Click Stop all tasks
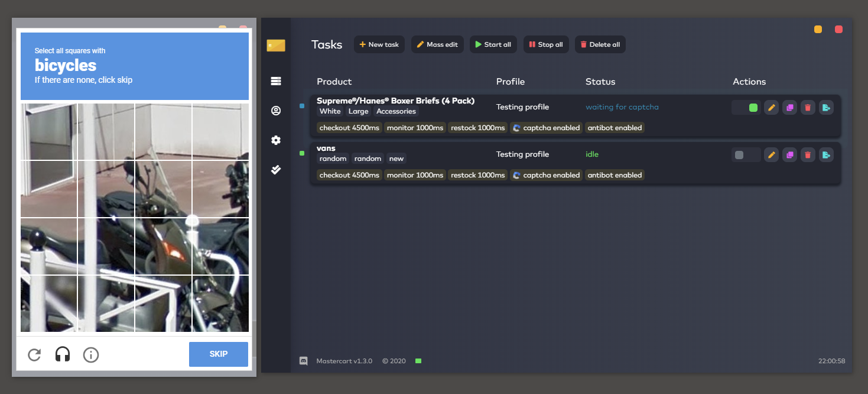Screen dimensions: 868x394 click(x=546, y=44)
